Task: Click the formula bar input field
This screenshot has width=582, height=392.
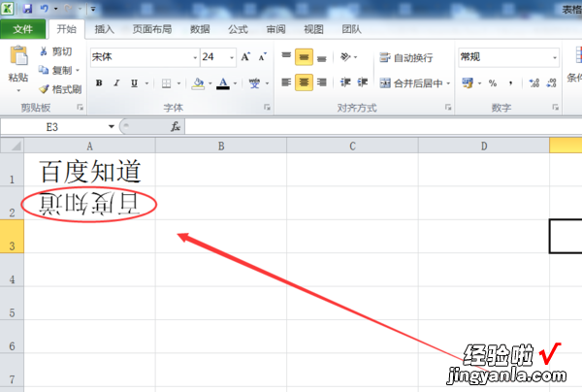Action: (x=383, y=126)
